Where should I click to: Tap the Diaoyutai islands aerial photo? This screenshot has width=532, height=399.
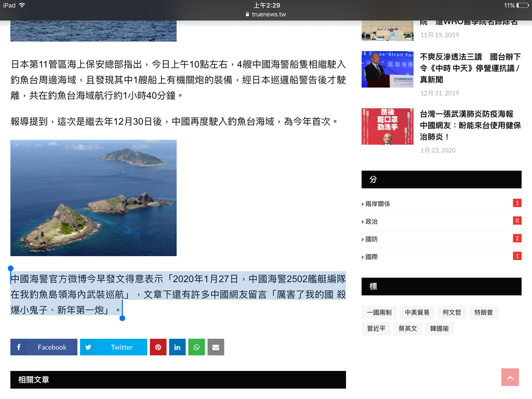coord(94,198)
